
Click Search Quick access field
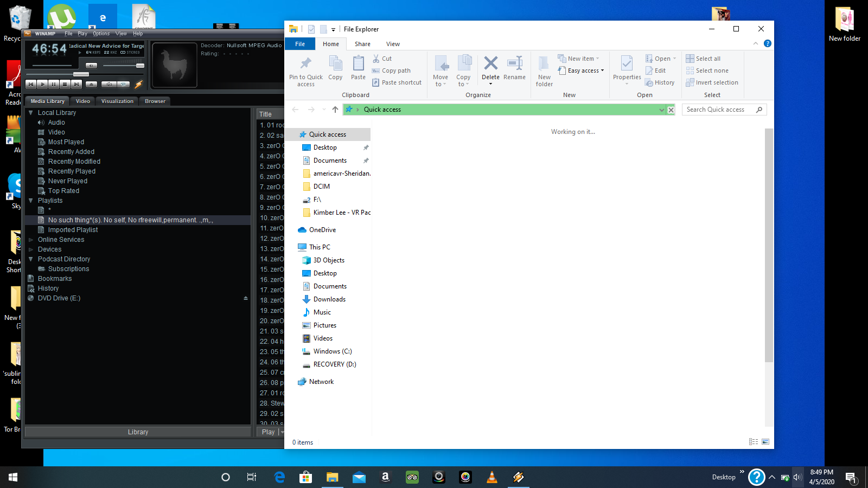click(x=724, y=110)
